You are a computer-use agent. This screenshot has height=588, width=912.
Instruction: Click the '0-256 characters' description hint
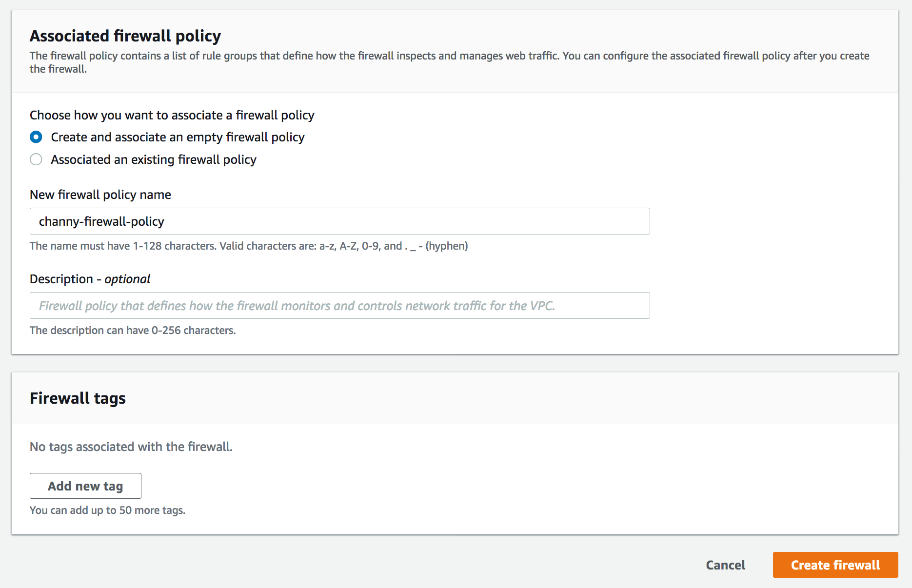click(133, 331)
